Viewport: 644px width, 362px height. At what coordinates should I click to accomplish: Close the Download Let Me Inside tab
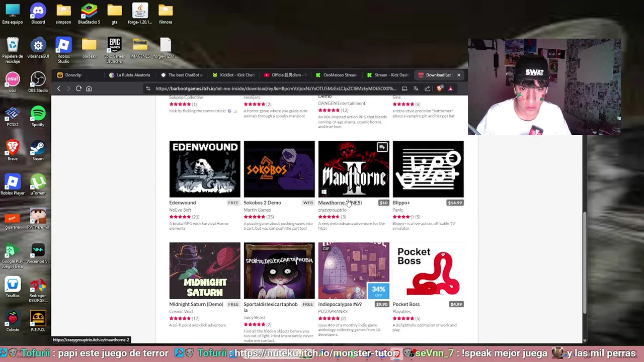click(458, 75)
